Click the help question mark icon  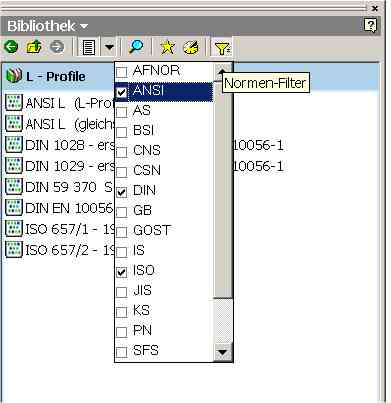click(x=370, y=25)
